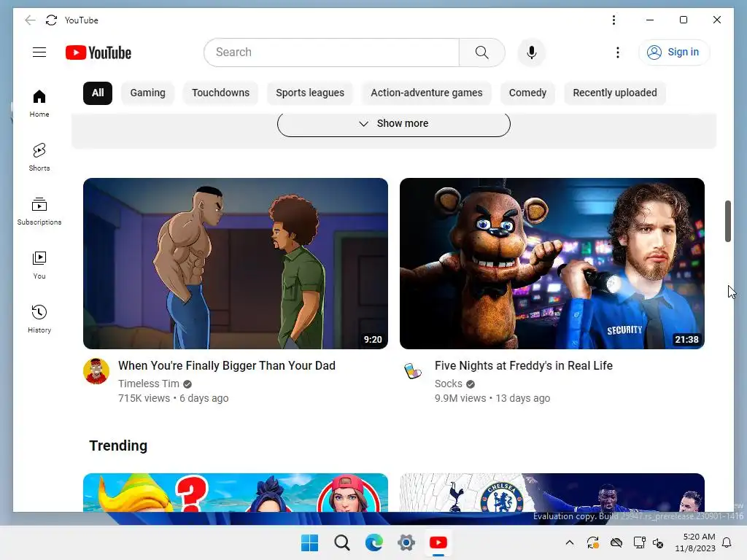
Task: Open title 'Five Nights at Freddy's in Real Life'
Action: 524,366
